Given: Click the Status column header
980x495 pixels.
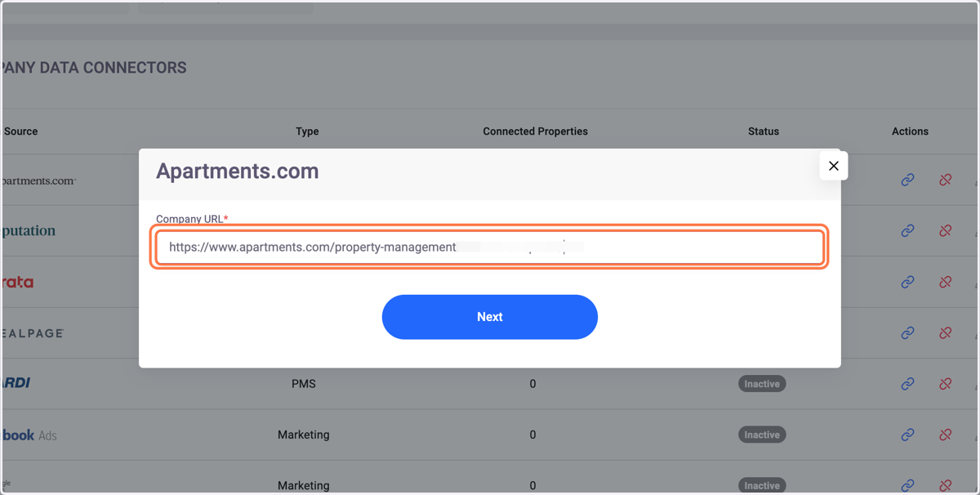Looking at the screenshot, I should [764, 131].
